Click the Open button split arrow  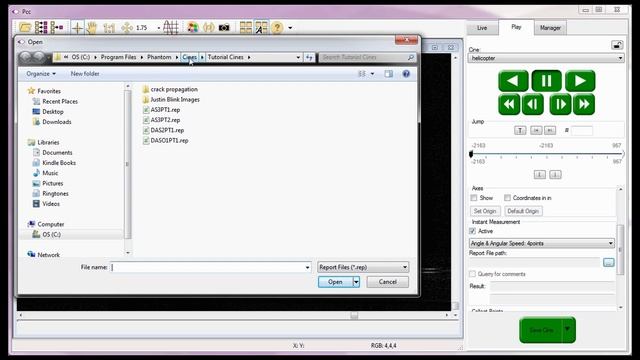(x=356, y=282)
